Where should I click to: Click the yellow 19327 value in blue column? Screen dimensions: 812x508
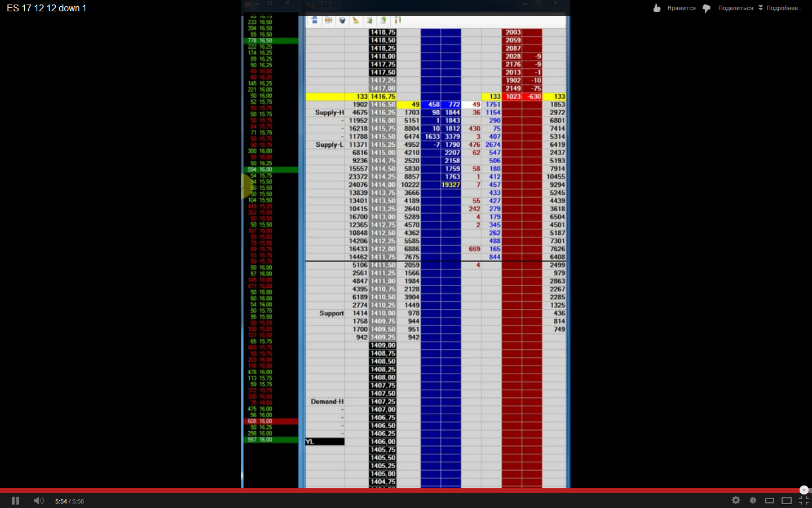click(x=451, y=185)
